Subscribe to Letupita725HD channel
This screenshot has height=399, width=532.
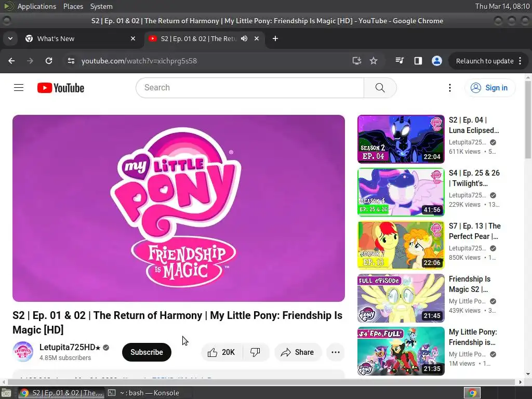click(147, 352)
